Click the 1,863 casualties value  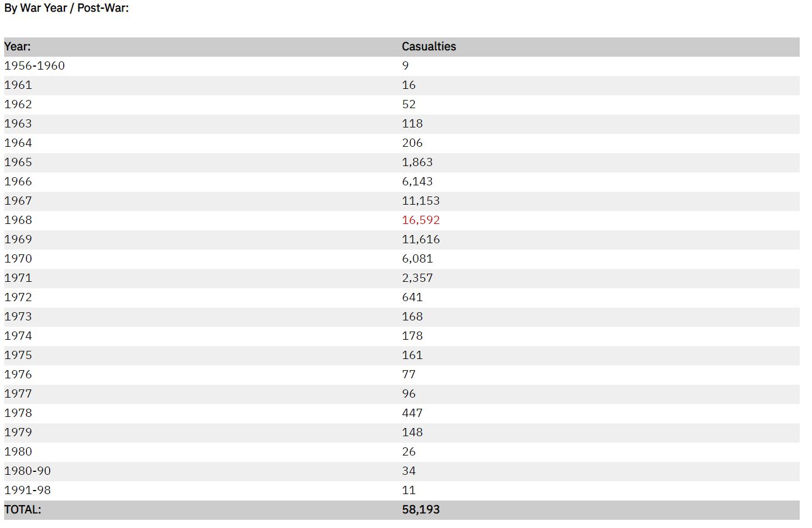tap(417, 163)
